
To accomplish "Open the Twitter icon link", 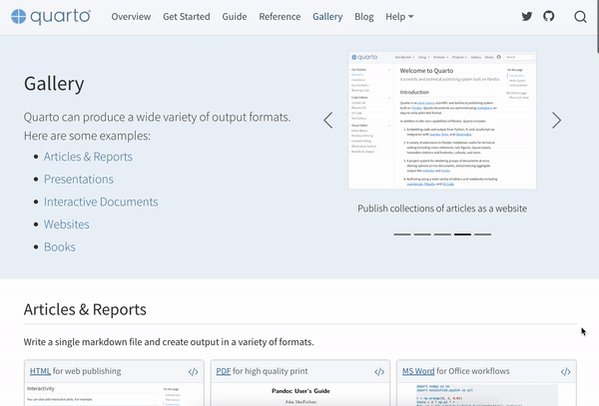I will click(527, 16).
